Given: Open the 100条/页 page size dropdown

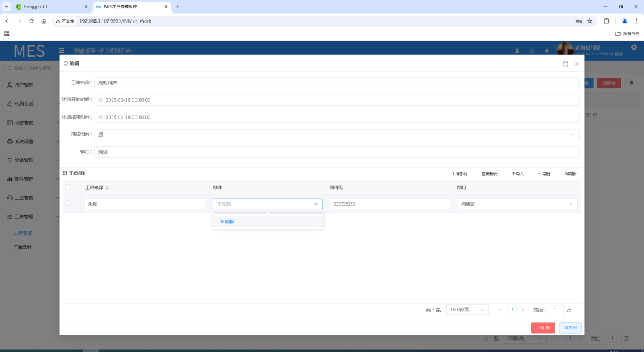Looking at the screenshot, I should pos(467,310).
